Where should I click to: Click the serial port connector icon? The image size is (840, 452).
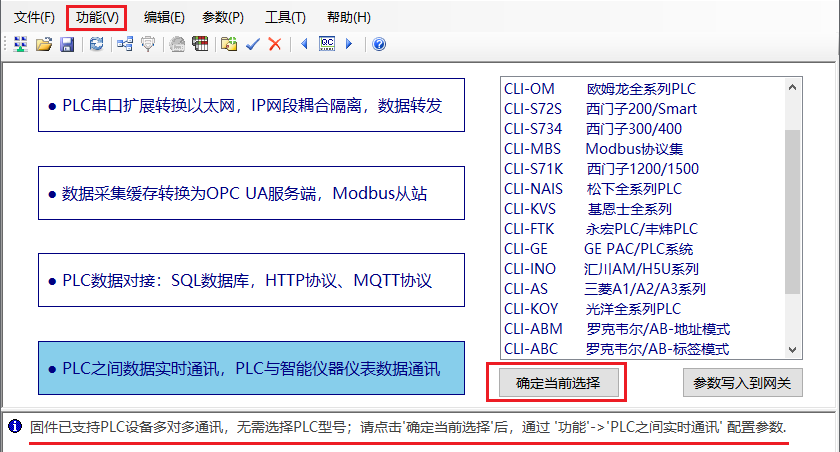pyautogui.click(x=148, y=44)
